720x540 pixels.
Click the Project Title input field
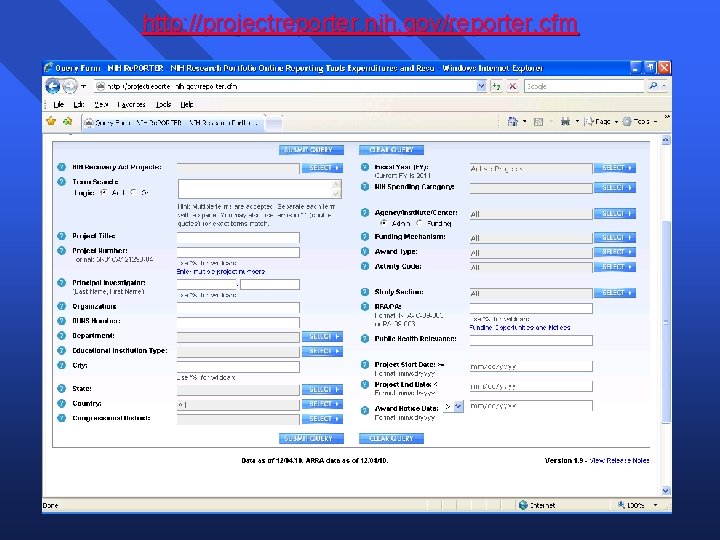pyautogui.click(x=238, y=237)
